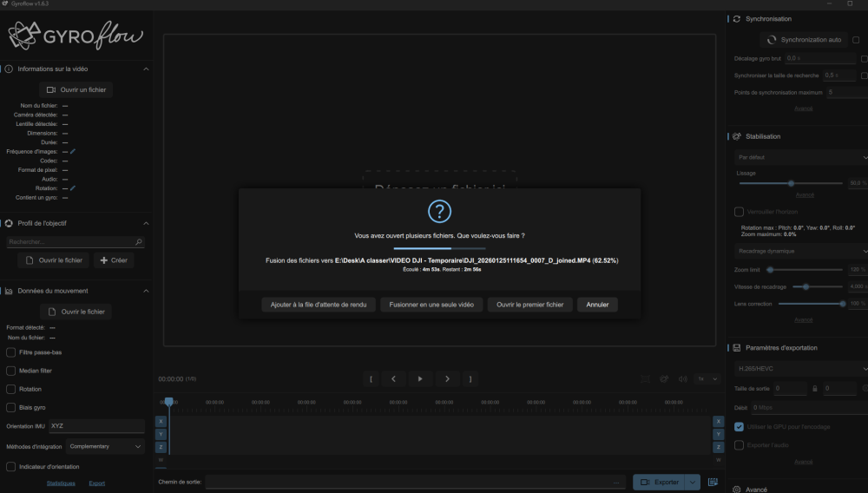Toggle stabilization overlay icon near volume
The width and height of the screenshot is (868, 493).
(664, 378)
